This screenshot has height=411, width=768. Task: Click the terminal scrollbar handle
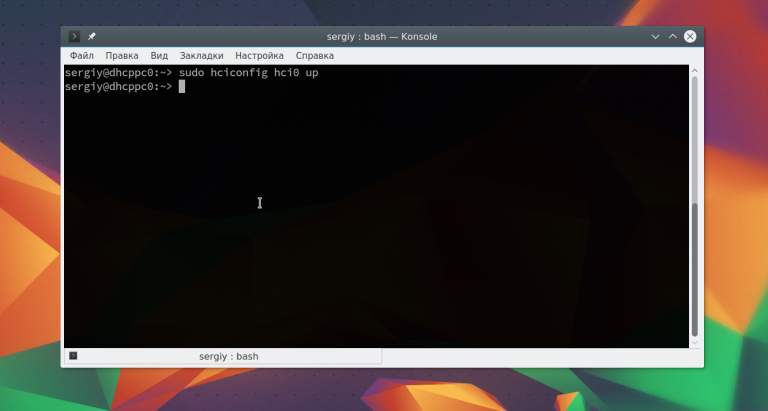[695, 270]
